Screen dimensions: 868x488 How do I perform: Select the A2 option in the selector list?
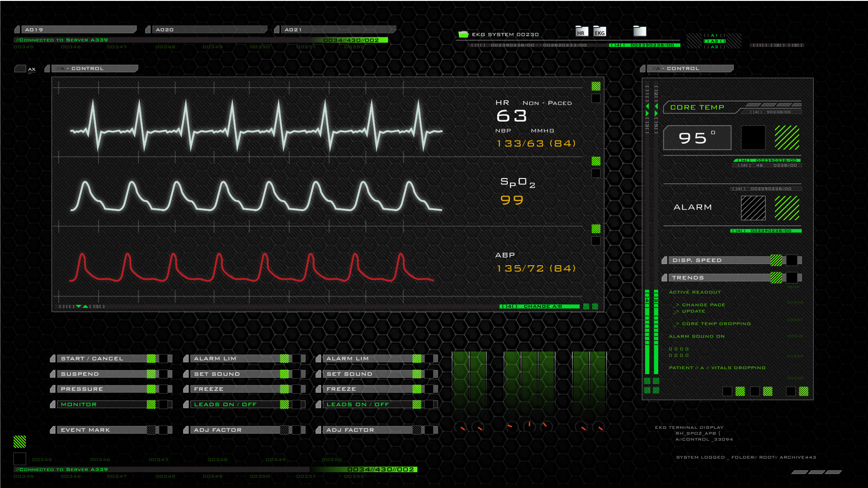(x=714, y=41)
